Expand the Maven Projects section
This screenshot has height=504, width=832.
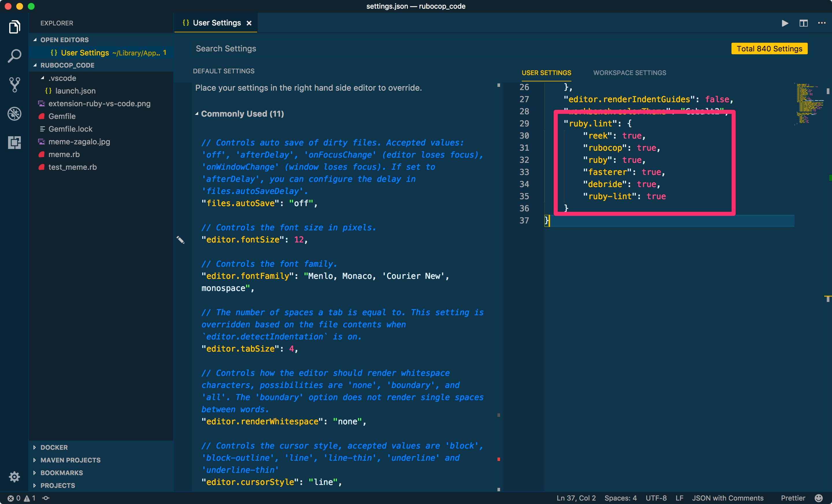(34, 460)
